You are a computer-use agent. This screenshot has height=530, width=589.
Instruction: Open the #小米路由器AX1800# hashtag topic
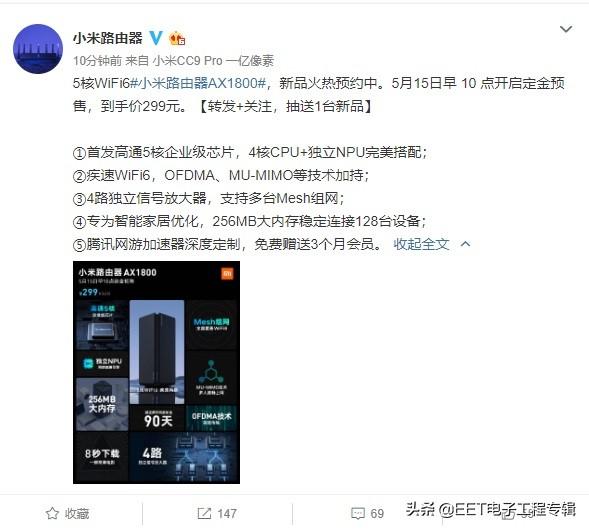click(x=198, y=83)
